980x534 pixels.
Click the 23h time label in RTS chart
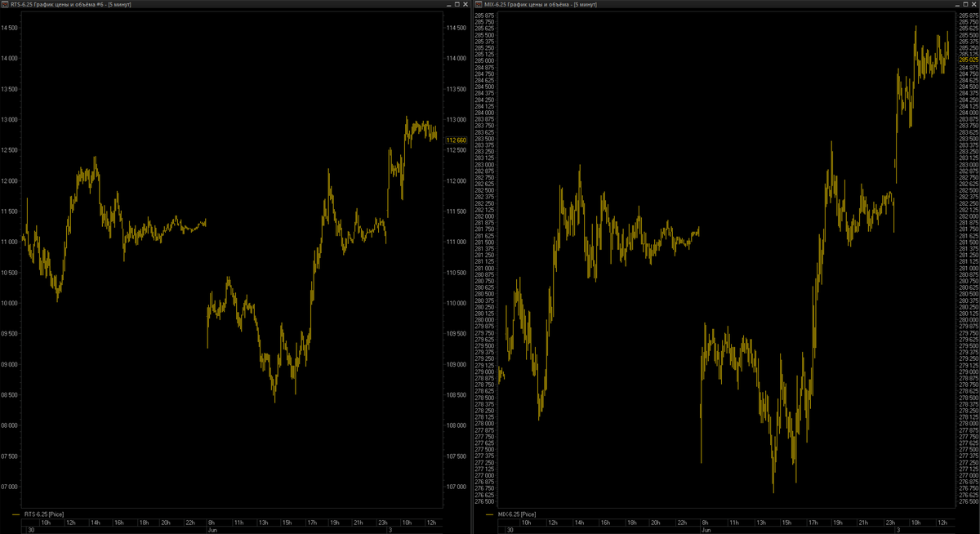click(x=383, y=523)
